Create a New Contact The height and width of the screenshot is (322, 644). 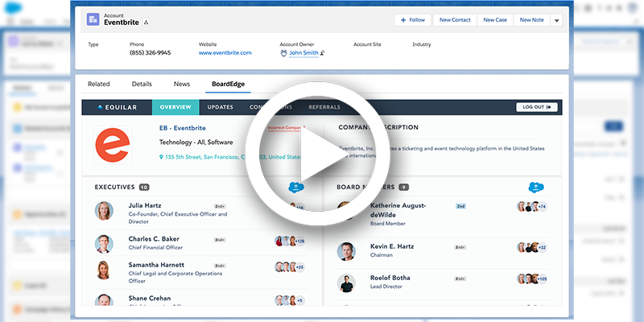[455, 19]
